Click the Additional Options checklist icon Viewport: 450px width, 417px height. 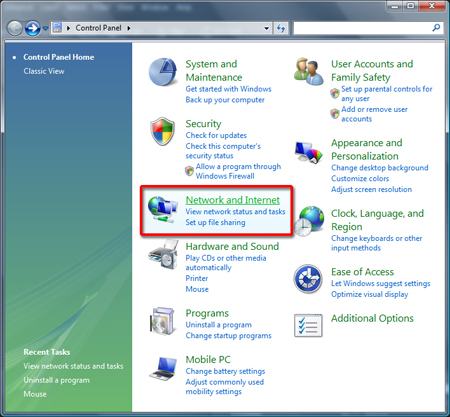[308, 325]
